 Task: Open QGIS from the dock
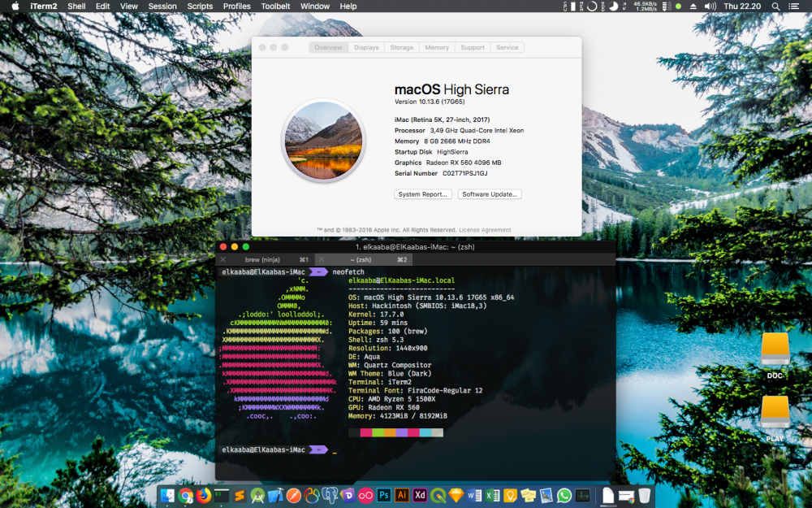(438, 496)
